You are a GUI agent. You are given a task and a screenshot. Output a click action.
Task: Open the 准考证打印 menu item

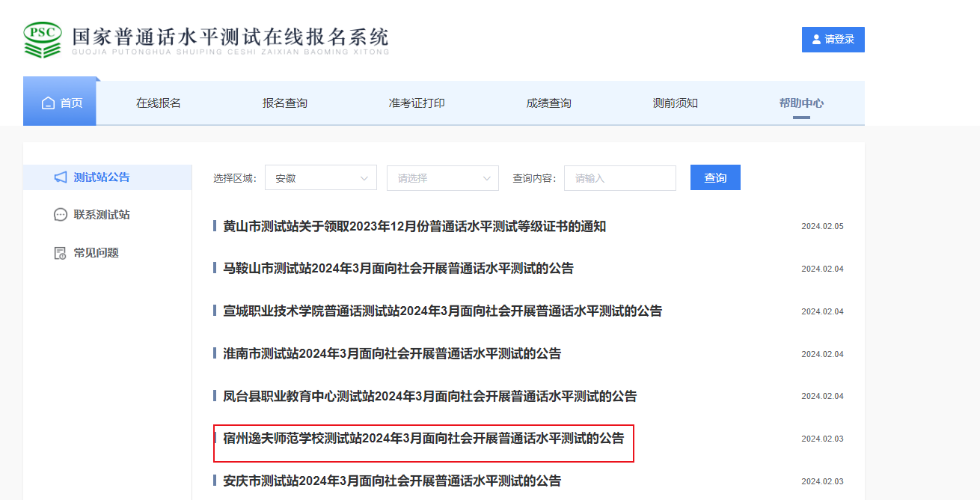[417, 103]
